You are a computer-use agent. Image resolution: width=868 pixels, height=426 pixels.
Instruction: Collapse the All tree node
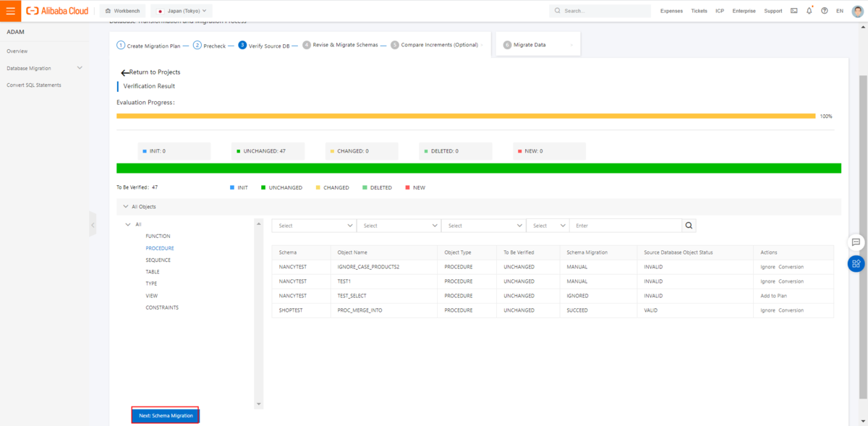(x=128, y=224)
